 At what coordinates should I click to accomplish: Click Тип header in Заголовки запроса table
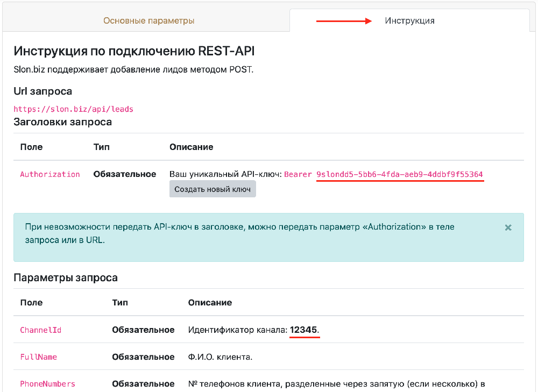click(x=101, y=147)
